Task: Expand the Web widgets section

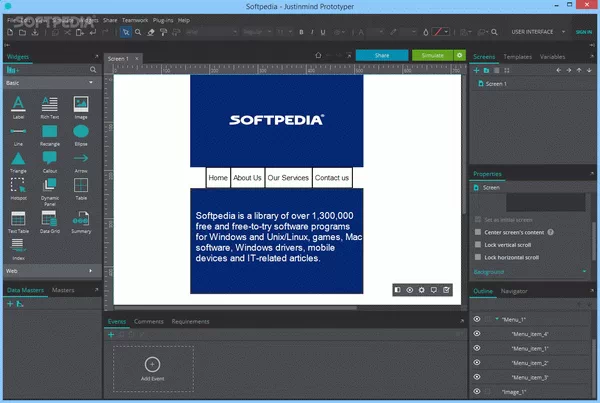Action: pyautogui.click(x=50, y=271)
